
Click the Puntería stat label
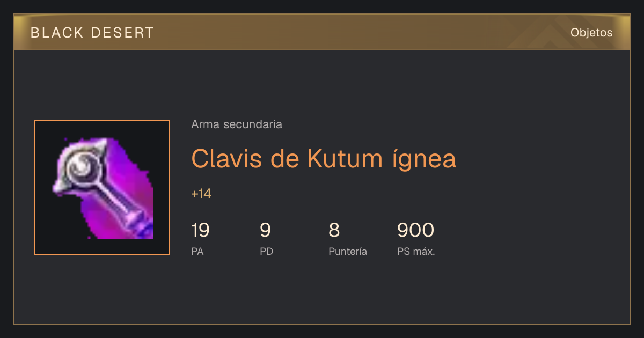(348, 251)
